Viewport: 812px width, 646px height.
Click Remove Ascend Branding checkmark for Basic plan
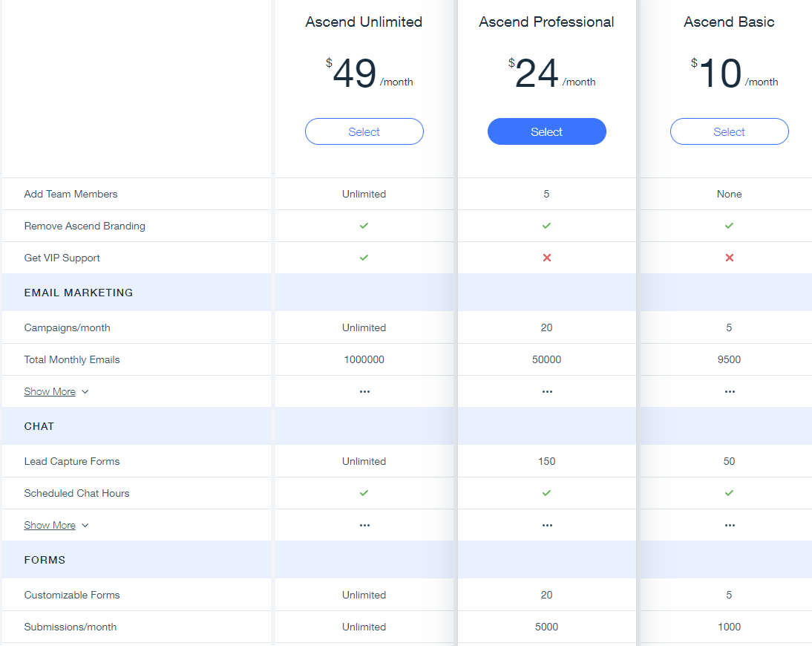click(729, 226)
